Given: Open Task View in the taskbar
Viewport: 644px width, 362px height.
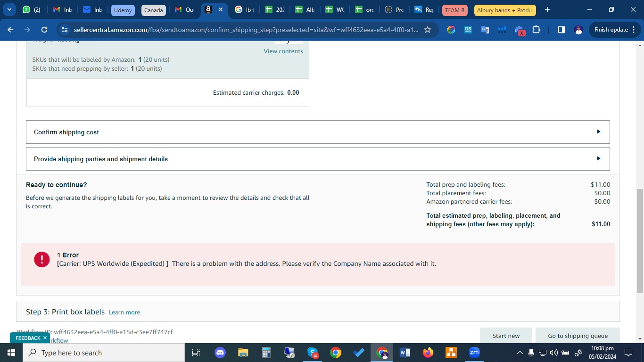Looking at the screenshot, I should (197, 353).
